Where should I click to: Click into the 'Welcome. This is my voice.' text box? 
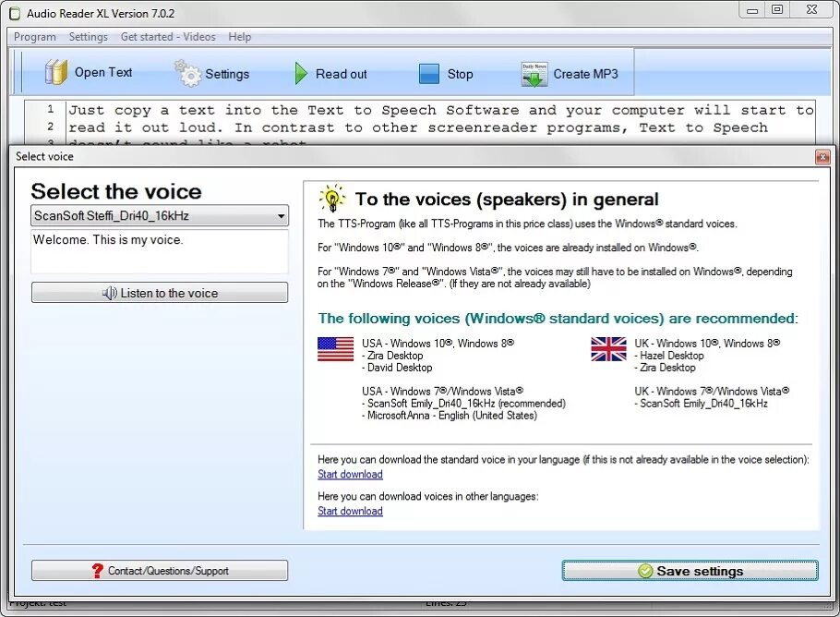pyautogui.click(x=160, y=251)
